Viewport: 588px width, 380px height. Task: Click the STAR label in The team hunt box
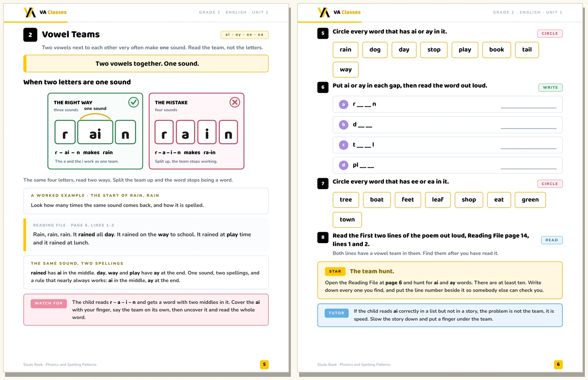335,271
